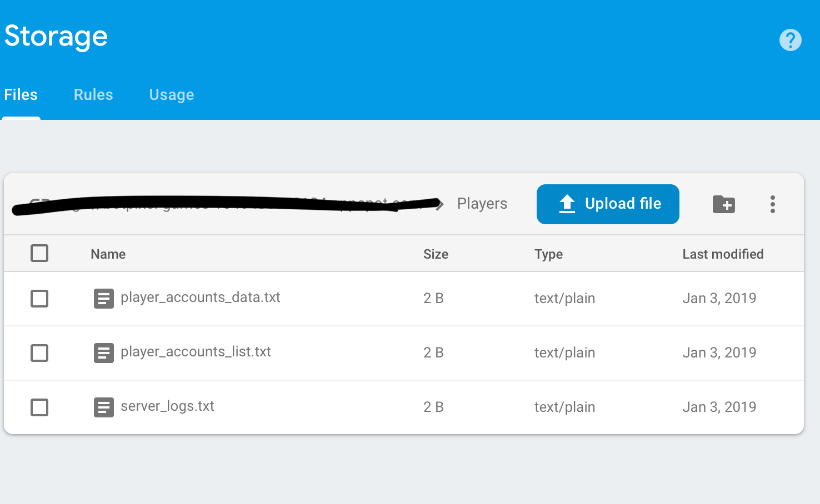Check the box for player_accounts_data.txt

click(x=39, y=299)
